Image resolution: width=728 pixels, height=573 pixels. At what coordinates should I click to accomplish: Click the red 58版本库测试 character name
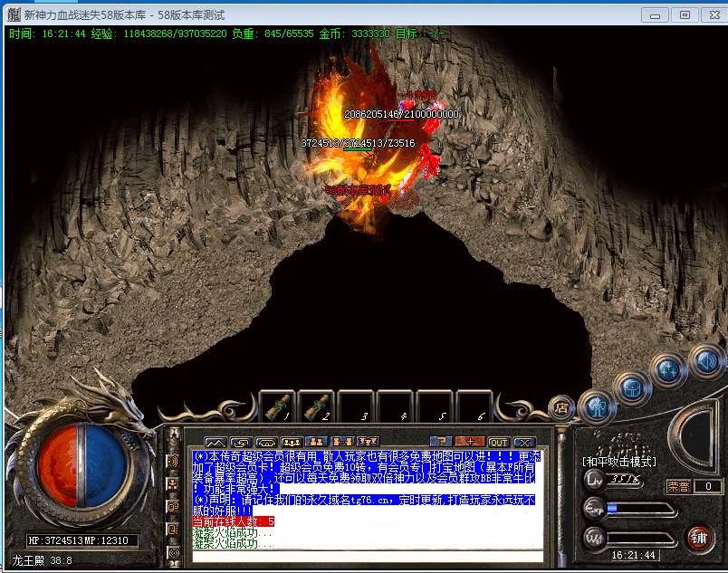[x=358, y=190]
